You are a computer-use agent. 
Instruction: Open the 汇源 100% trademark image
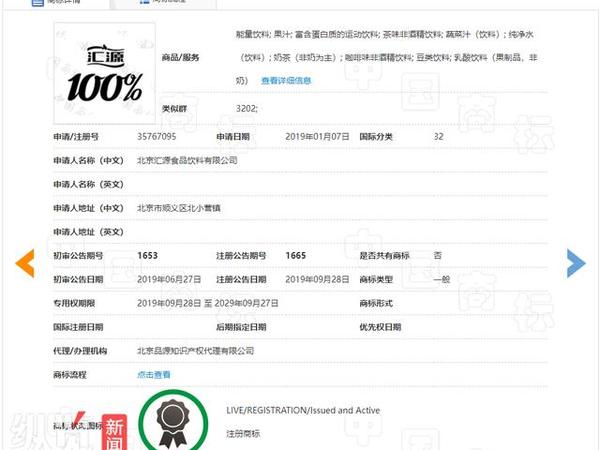click(x=104, y=73)
